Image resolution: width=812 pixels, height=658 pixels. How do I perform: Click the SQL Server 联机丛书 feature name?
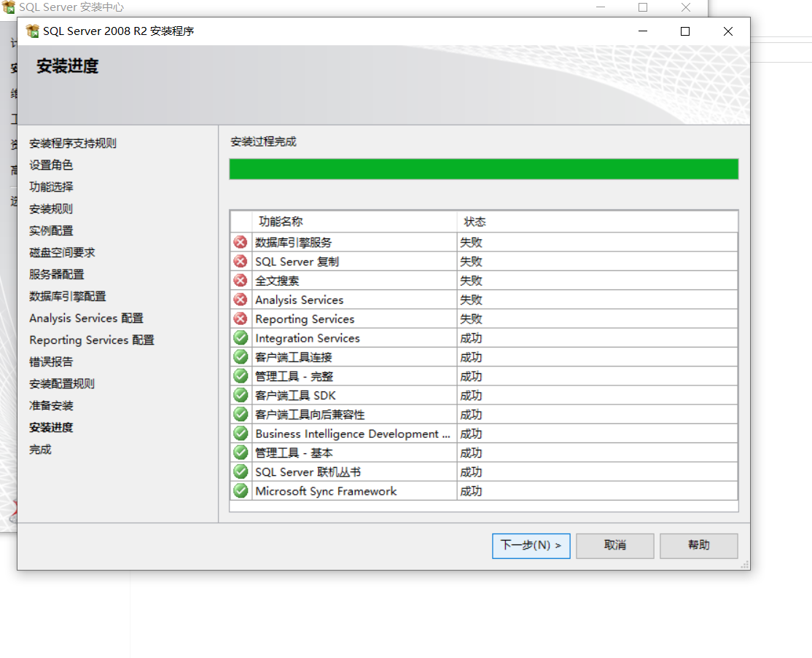coord(308,472)
